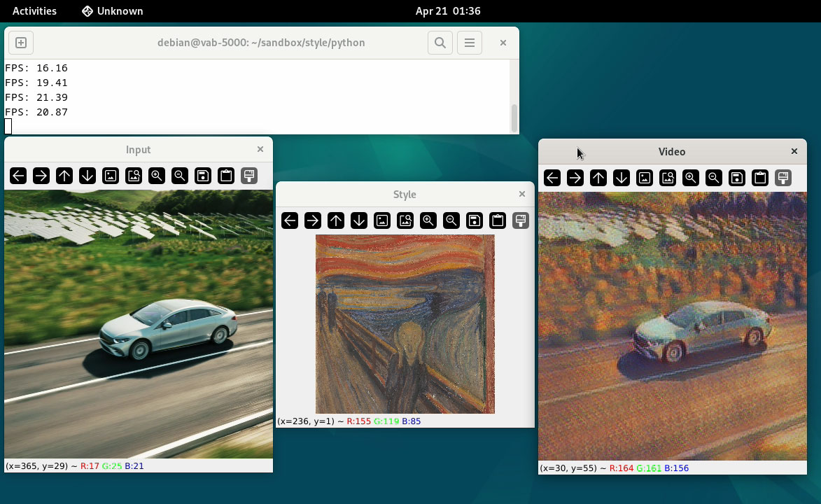This screenshot has width=821, height=504.
Task: Zoom x1 icon in Video window toolbar
Action: (645, 178)
